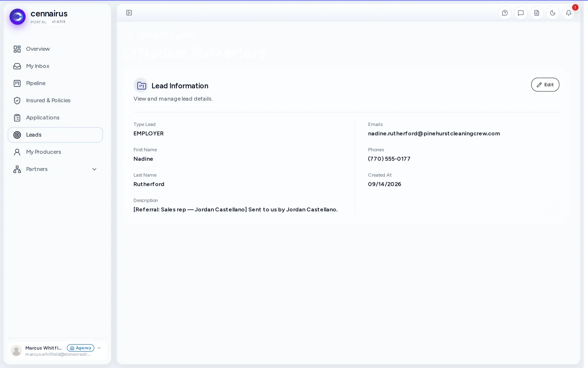The width and height of the screenshot is (588, 368).
Task: Click the Lead Information folder icon
Action: (x=141, y=85)
